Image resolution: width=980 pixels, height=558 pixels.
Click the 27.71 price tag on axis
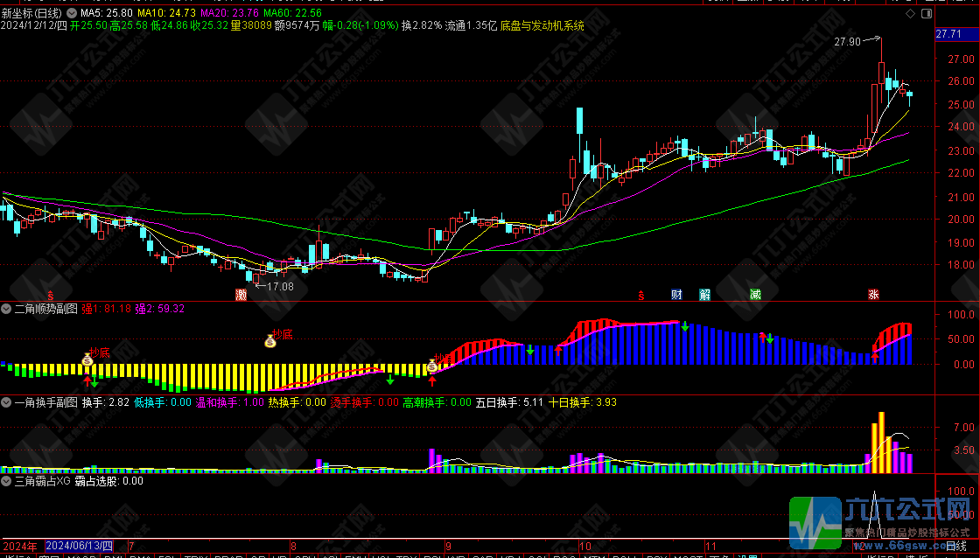tap(948, 34)
